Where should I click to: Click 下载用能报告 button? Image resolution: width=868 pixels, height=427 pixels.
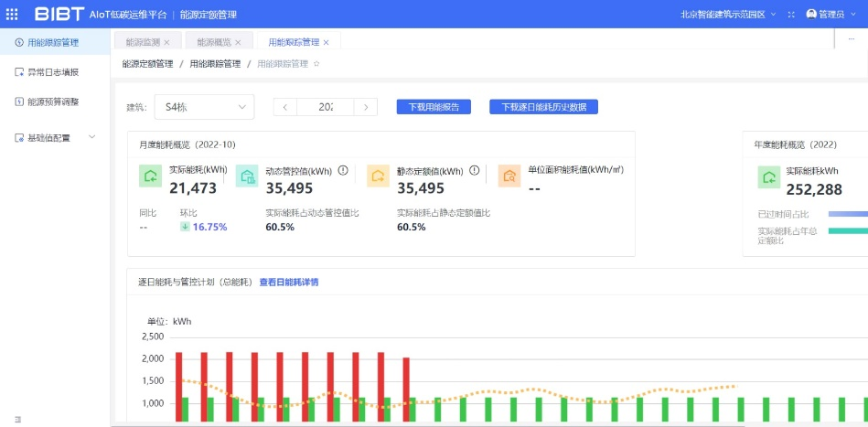coord(434,107)
